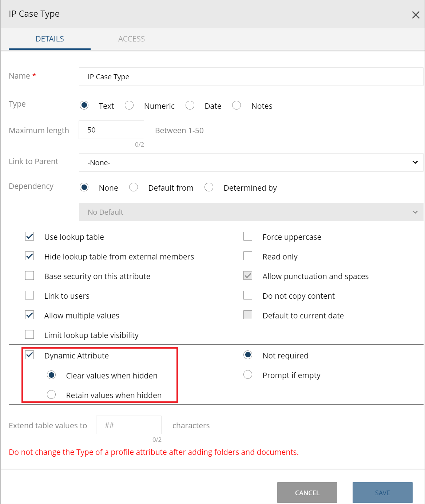Switch to the ACCESS tab
This screenshot has height=504, width=425.
tap(131, 39)
